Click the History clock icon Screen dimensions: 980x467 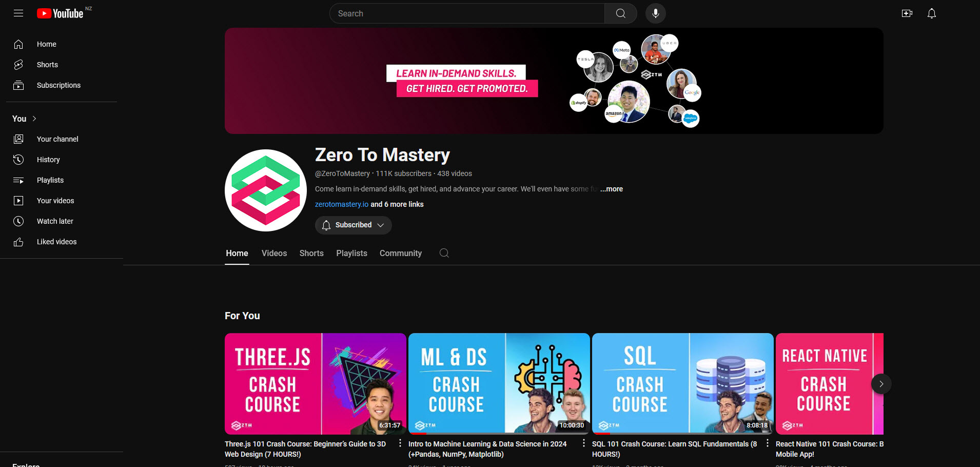pos(18,160)
